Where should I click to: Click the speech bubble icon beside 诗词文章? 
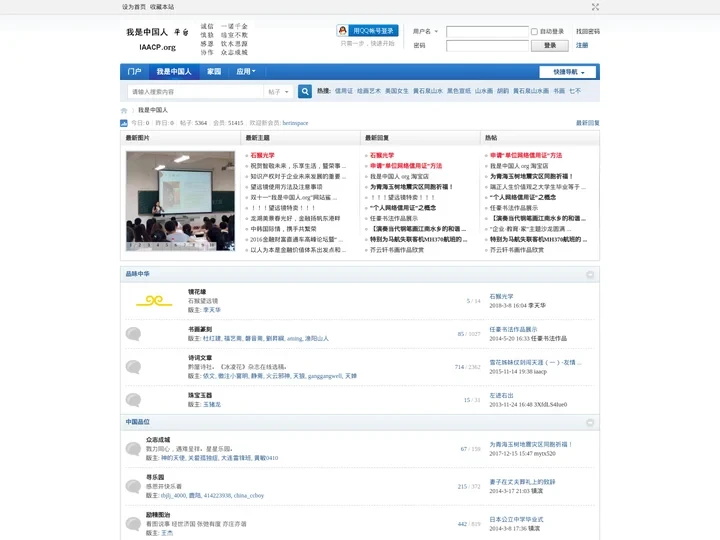133,367
